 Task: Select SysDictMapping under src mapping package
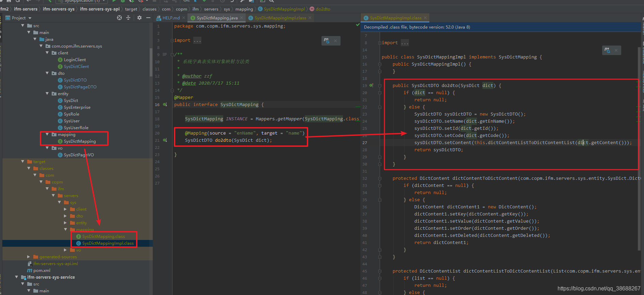click(80, 141)
